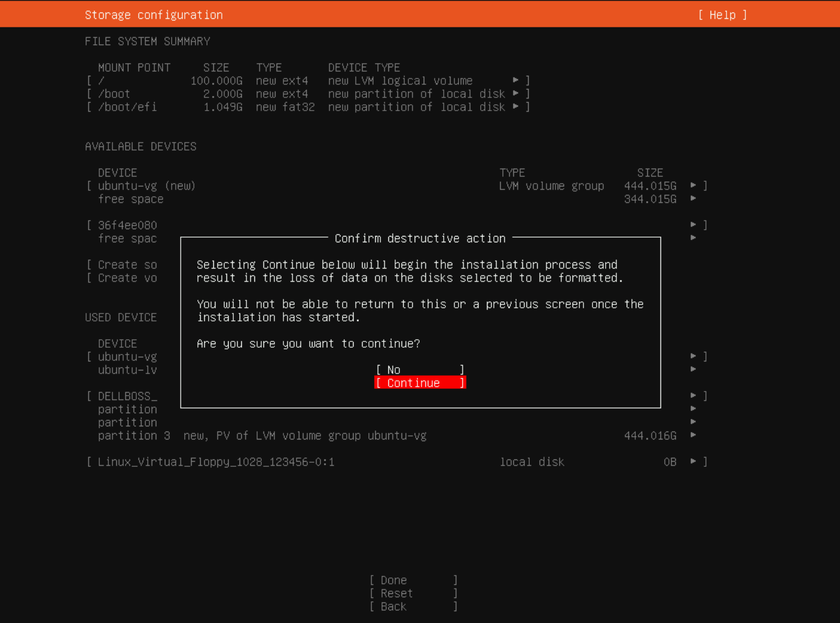Screen dimensions: 840x623
Task: Expand options for device 36f4ee080
Action: click(693, 225)
